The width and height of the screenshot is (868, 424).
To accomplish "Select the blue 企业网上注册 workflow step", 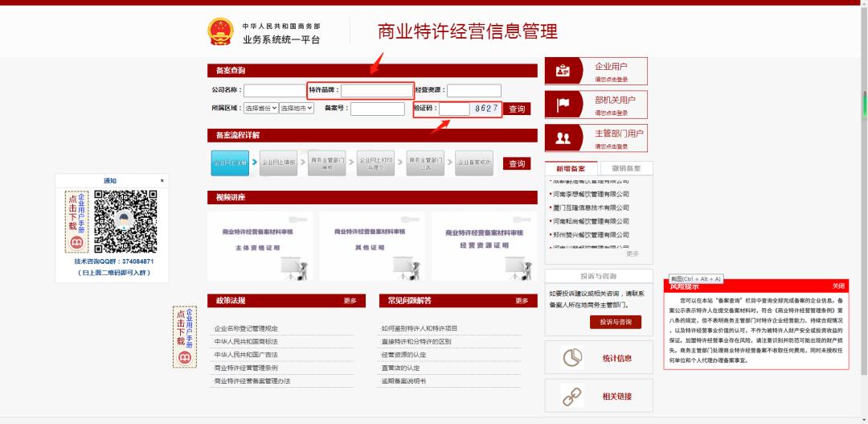I will 230,163.
